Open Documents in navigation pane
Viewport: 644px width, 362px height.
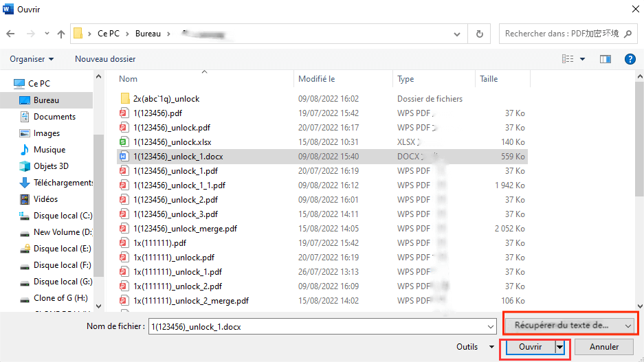(54, 117)
